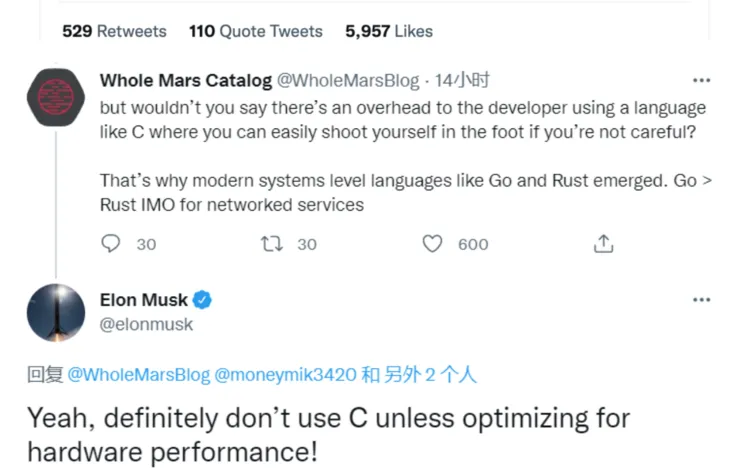The width and height of the screenshot is (732, 471).
Task: Open Elon Musk's profile avatar
Action: (55, 311)
